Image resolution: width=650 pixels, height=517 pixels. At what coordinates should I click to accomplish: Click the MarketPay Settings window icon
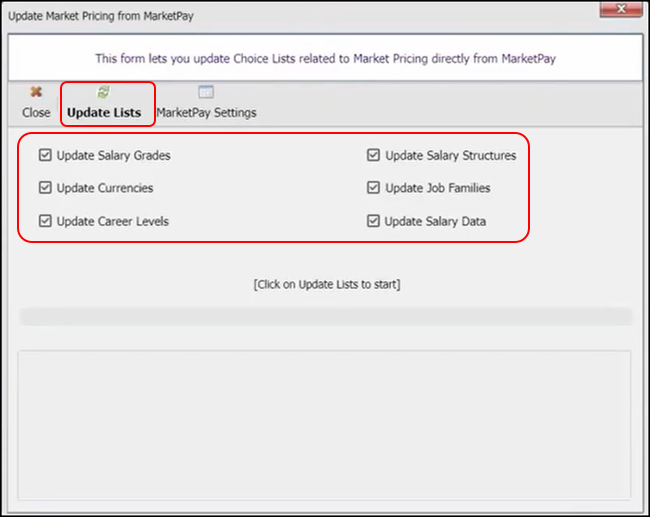pyautogui.click(x=206, y=93)
